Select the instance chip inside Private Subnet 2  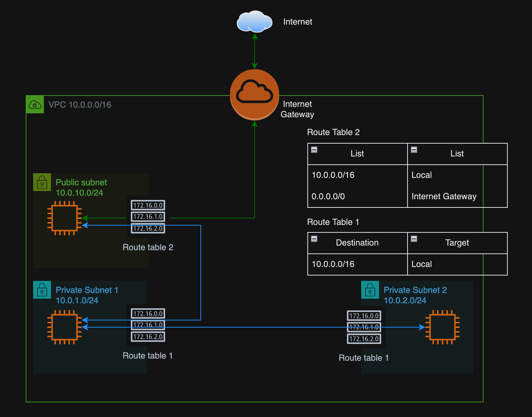pyautogui.click(x=442, y=326)
